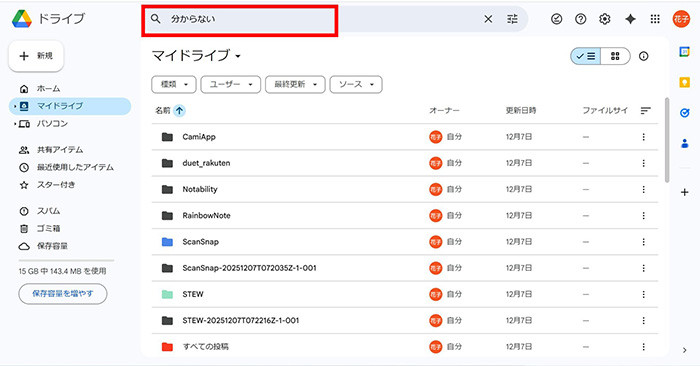The image size is (700, 366).
Task: Collapse side panel with the chevron arrow
Action: coord(684,350)
